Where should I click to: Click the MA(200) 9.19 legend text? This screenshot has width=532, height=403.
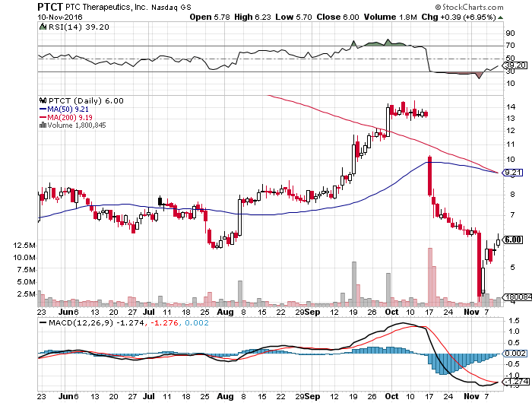pos(70,117)
